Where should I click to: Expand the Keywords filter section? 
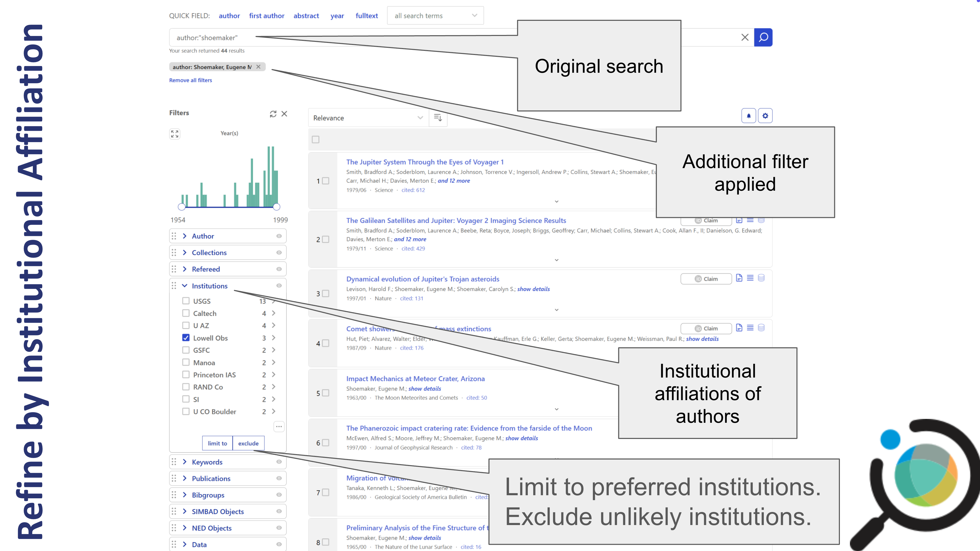click(185, 462)
